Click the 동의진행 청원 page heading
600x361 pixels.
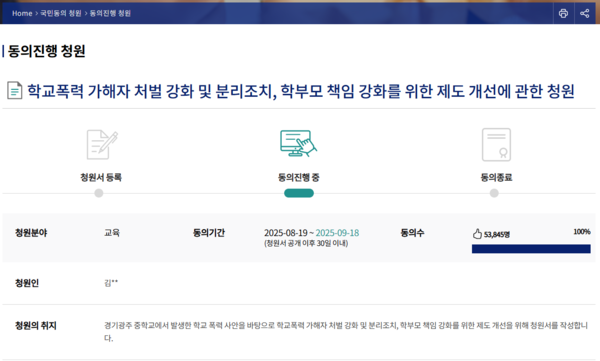[46, 51]
